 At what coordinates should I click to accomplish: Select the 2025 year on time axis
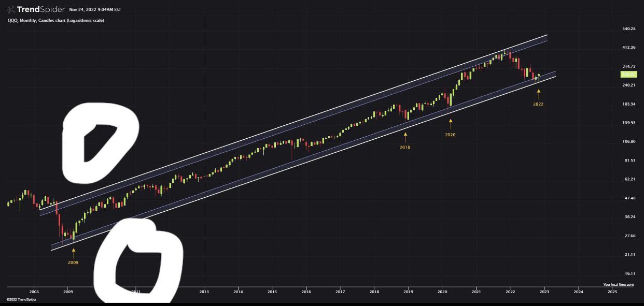612,292
